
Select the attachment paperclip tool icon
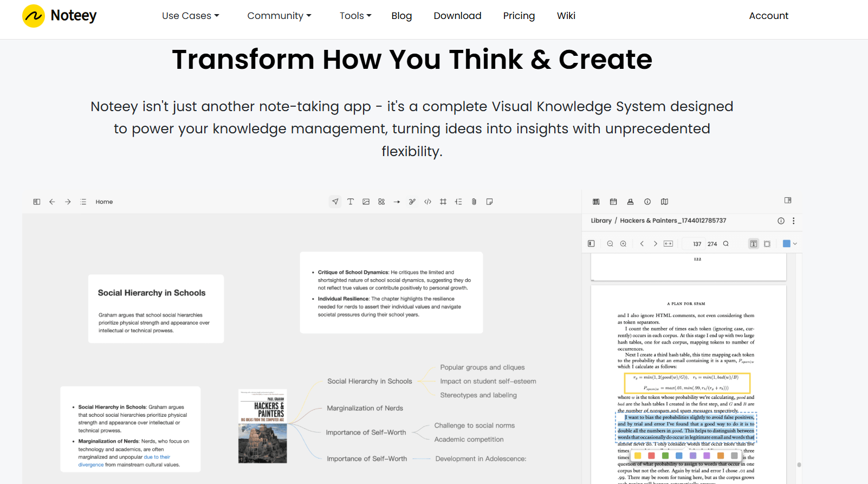click(474, 202)
